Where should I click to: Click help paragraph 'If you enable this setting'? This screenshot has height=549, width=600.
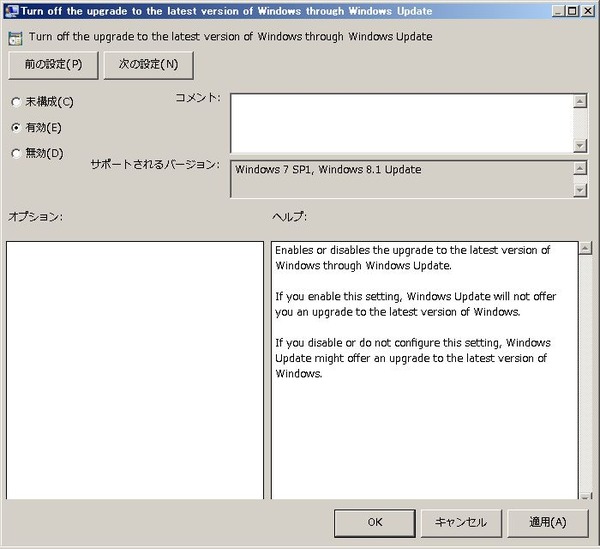coord(416,304)
